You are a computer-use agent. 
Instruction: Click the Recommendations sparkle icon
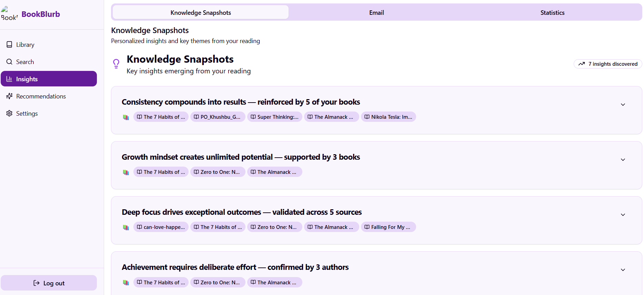click(x=9, y=96)
